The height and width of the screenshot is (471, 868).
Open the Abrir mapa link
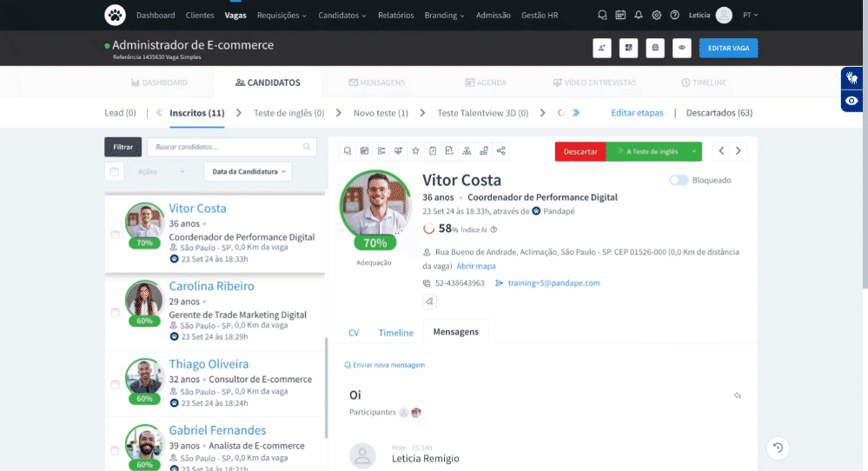[476, 266]
